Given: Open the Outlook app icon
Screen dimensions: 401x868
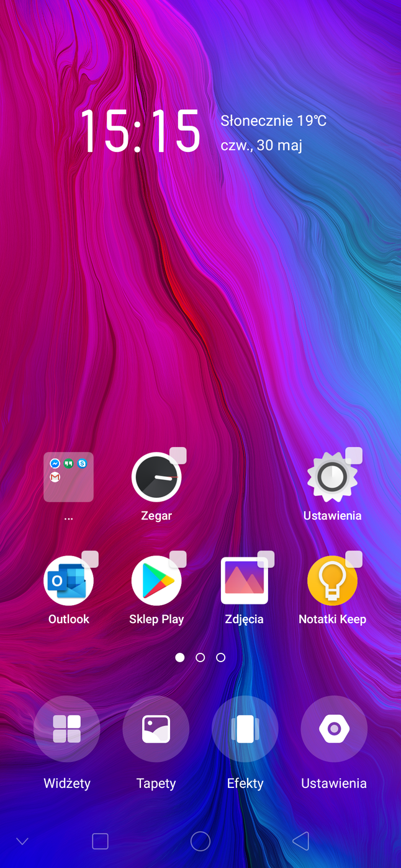Looking at the screenshot, I should coord(69,582).
